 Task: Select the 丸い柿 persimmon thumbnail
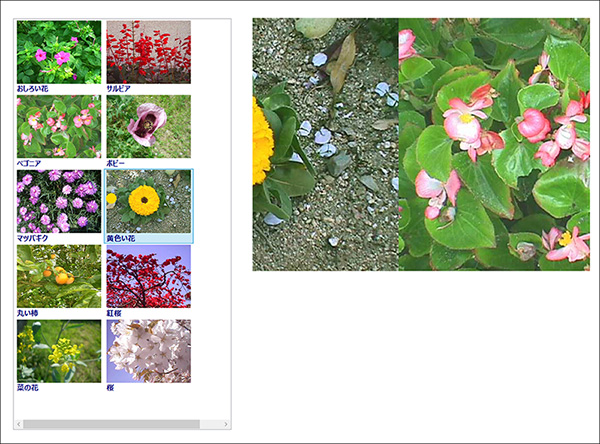[x=59, y=276]
